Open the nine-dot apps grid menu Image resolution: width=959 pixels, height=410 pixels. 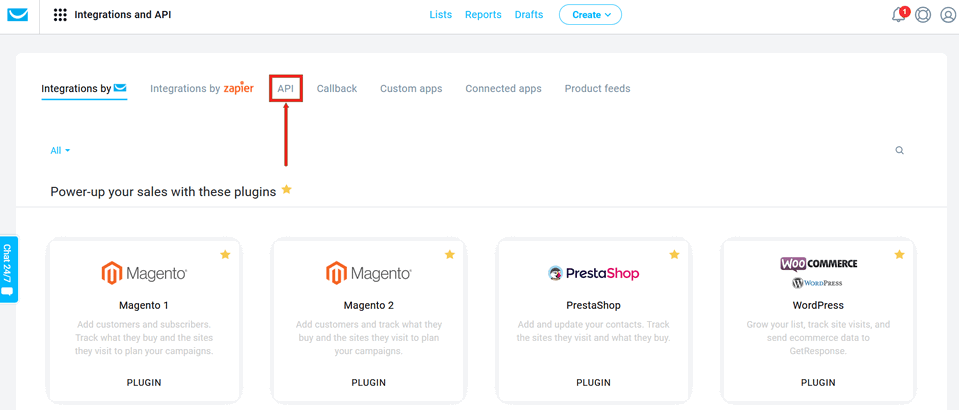tap(60, 15)
